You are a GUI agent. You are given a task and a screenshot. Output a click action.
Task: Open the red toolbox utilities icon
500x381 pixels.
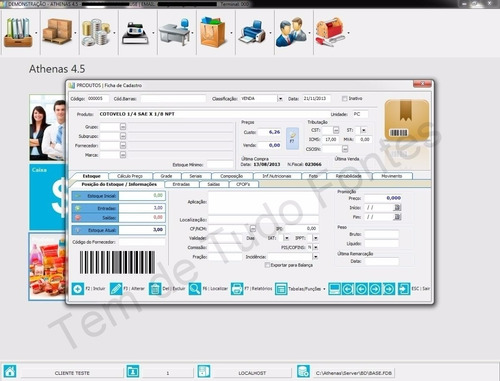click(330, 32)
